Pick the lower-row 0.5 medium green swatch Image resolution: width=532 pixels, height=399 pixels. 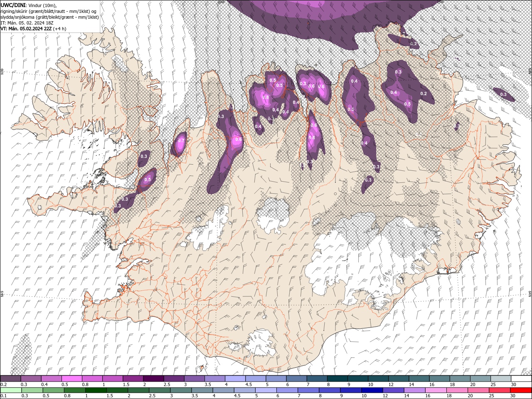(54, 390)
